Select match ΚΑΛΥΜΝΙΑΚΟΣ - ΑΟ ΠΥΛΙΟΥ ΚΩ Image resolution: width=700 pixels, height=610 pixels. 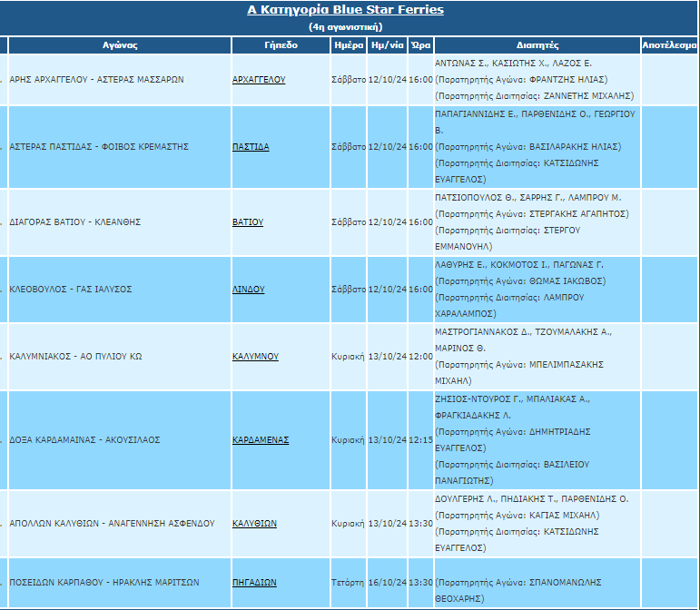pyautogui.click(x=75, y=357)
